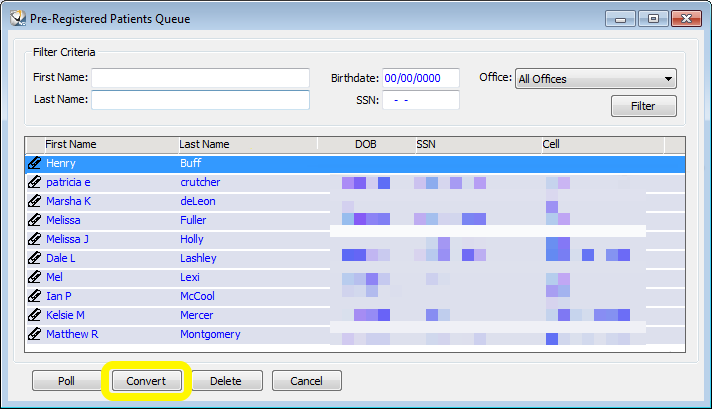
Task: Sort by the First Name column header
Action: pyautogui.click(x=111, y=144)
